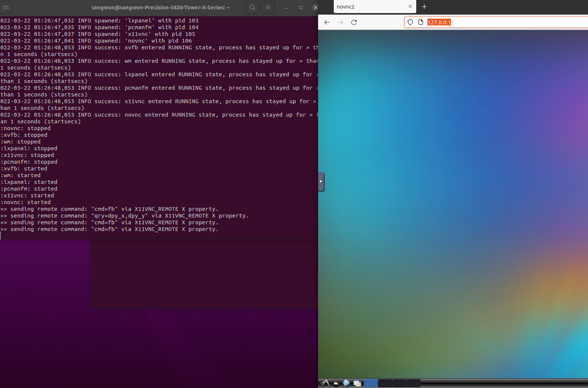Screen dimensions: 588x388
Task: Click the 'qry=dpy_x,dpy_y' command line
Action: click(124, 216)
